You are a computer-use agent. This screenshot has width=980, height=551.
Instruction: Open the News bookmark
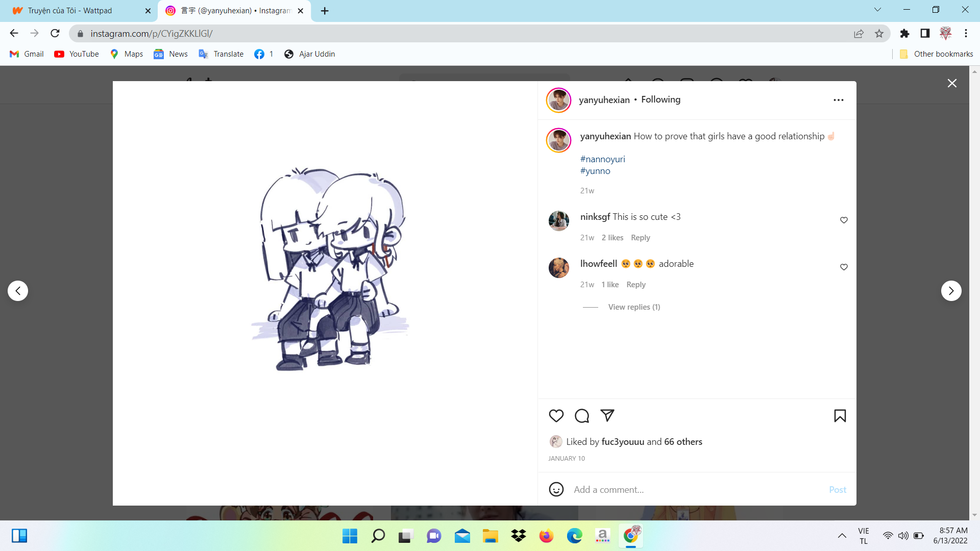170,54
